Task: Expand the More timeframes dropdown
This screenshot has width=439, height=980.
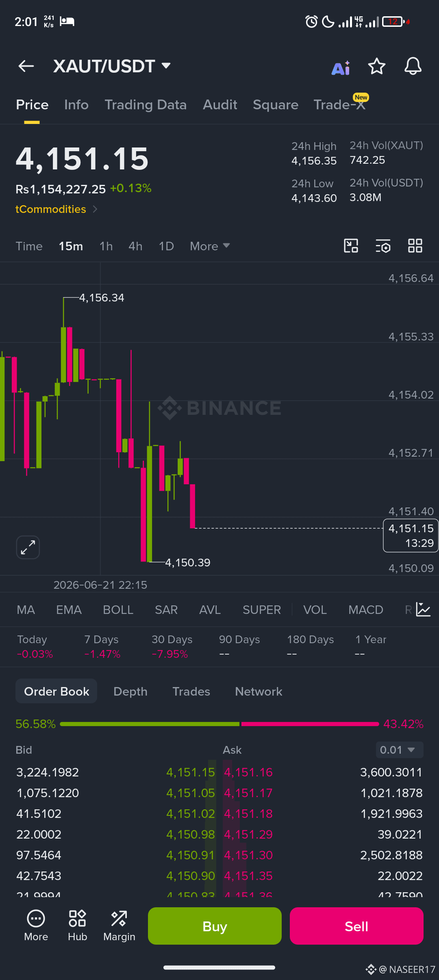Action: pyautogui.click(x=210, y=246)
